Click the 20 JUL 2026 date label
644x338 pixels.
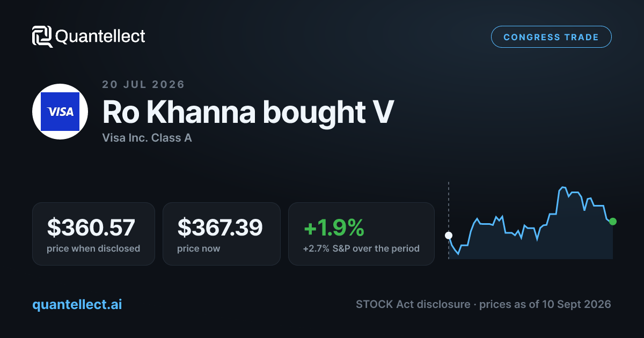(x=143, y=84)
